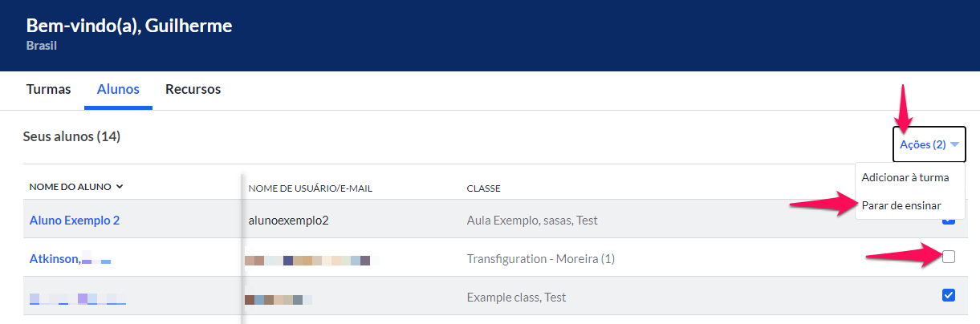980x324 pixels.
Task: Expand the Ações (2) dropdown
Action: (x=929, y=144)
